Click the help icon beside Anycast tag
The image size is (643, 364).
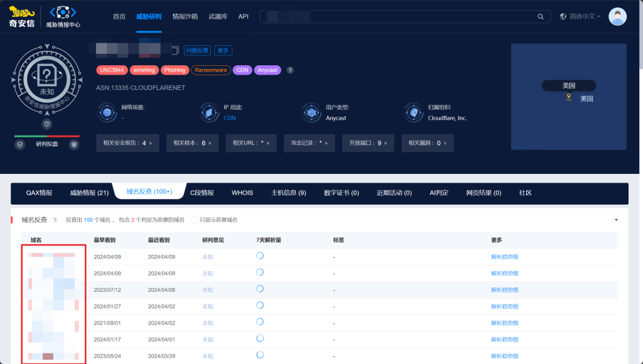pos(290,70)
